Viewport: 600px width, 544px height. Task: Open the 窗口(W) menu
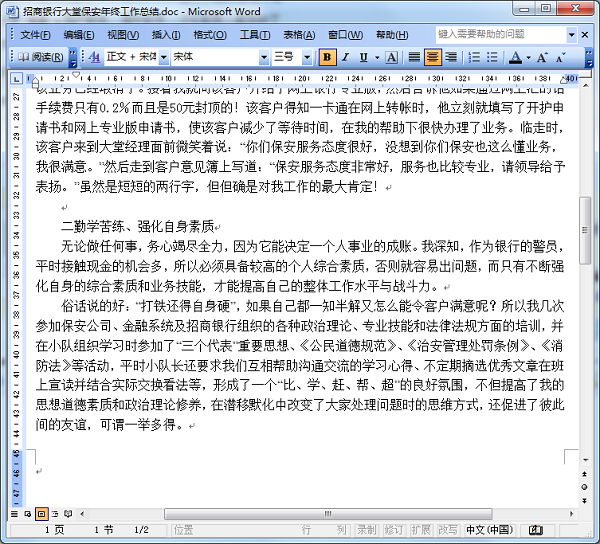(345, 35)
